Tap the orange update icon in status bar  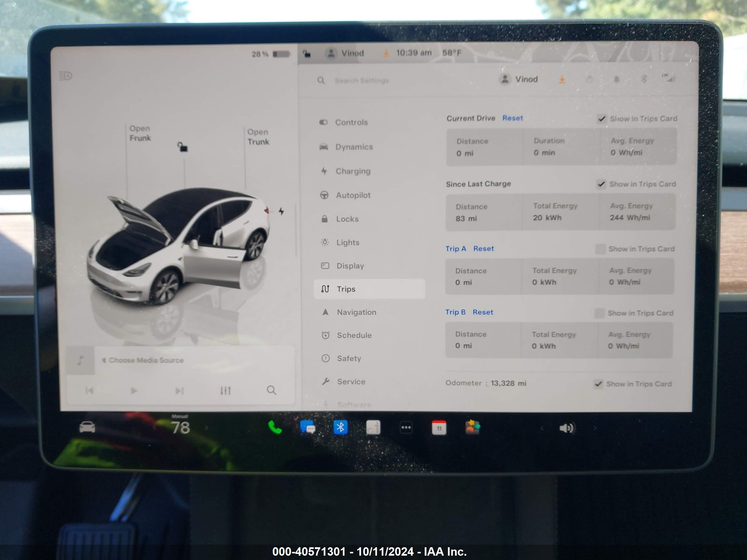click(386, 53)
